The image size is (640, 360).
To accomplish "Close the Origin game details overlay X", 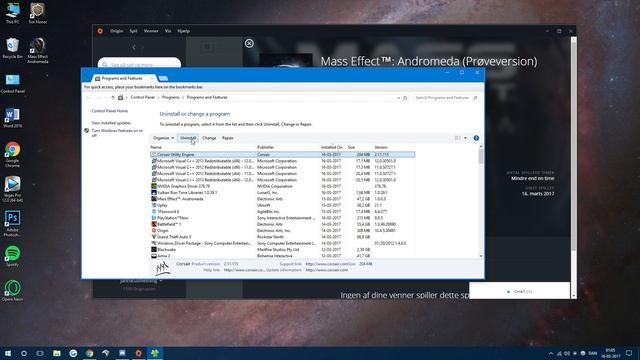I will coord(249,43).
